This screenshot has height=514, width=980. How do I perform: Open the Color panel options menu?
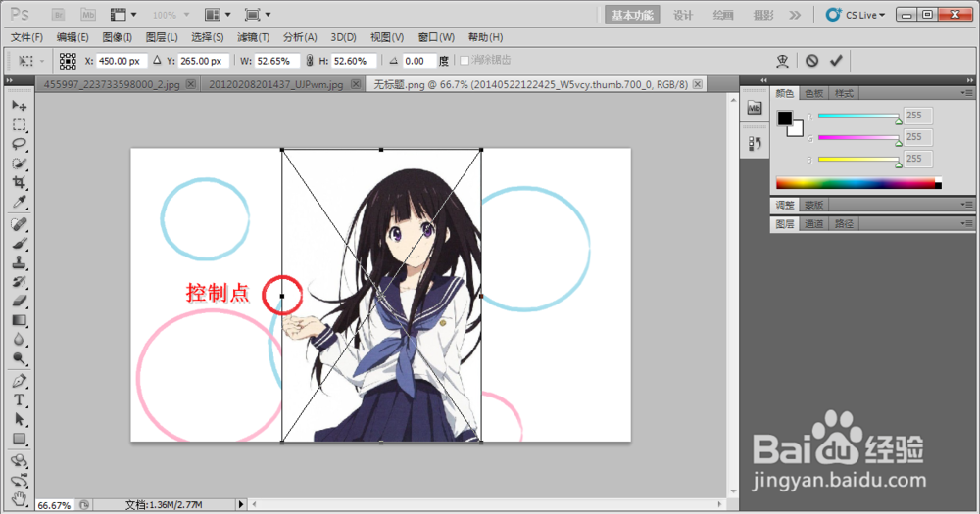click(967, 93)
